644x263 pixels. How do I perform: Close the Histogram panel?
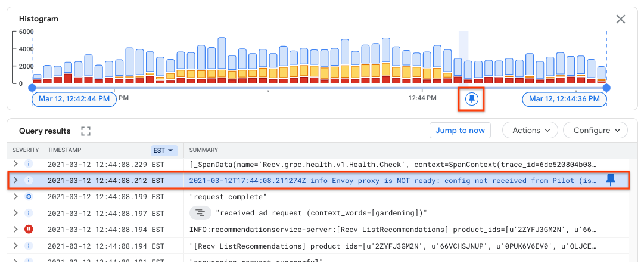tap(620, 19)
